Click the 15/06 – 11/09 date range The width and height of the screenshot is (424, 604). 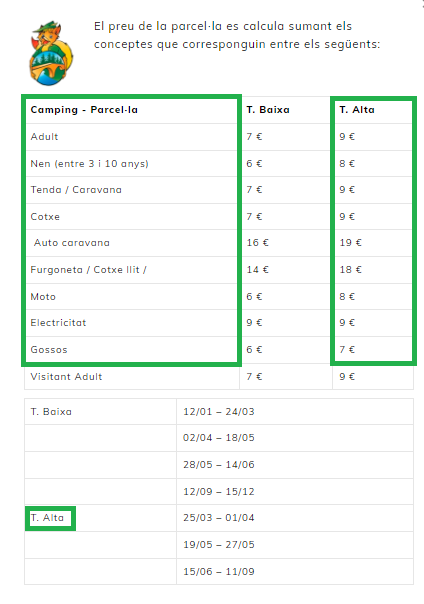coord(219,572)
